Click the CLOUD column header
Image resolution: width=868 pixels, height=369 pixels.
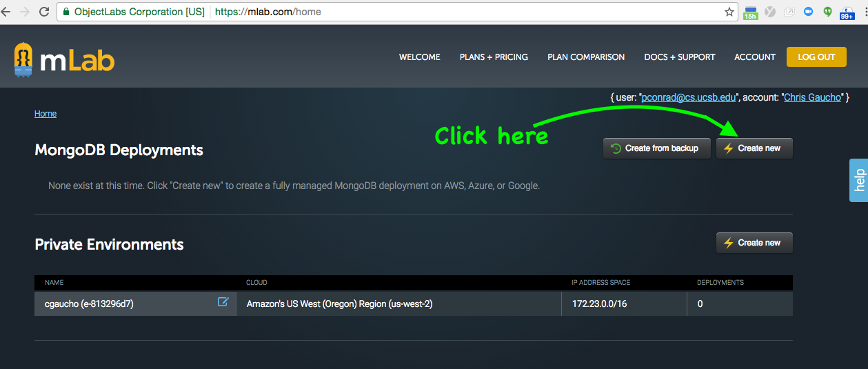(256, 283)
